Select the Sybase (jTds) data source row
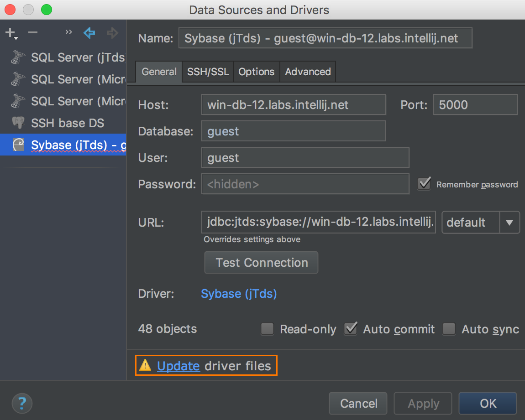525x420 pixels. pyautogui.click(x=63, y=145)
